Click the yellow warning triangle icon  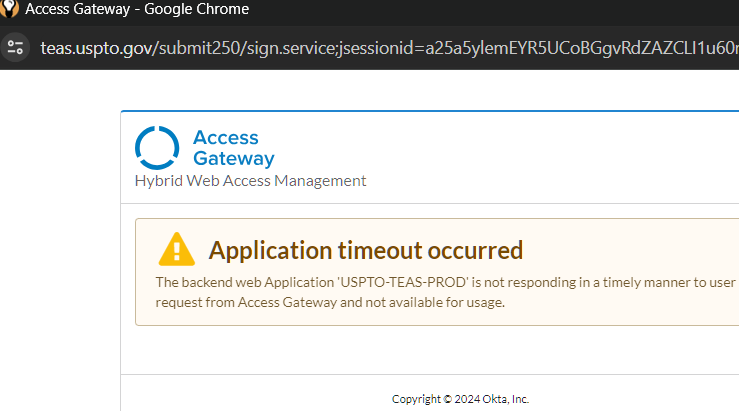coord(177,249)
